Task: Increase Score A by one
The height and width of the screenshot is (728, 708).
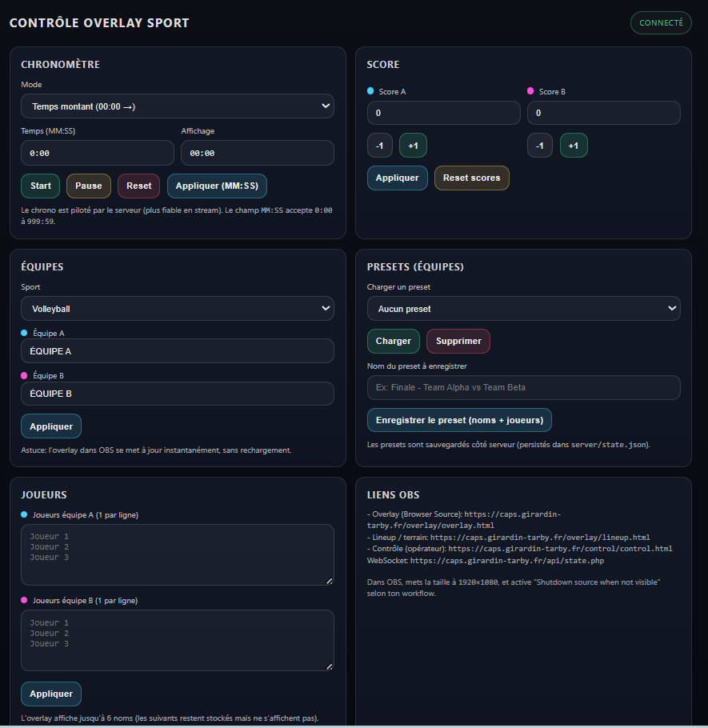Action: point(413,146)
